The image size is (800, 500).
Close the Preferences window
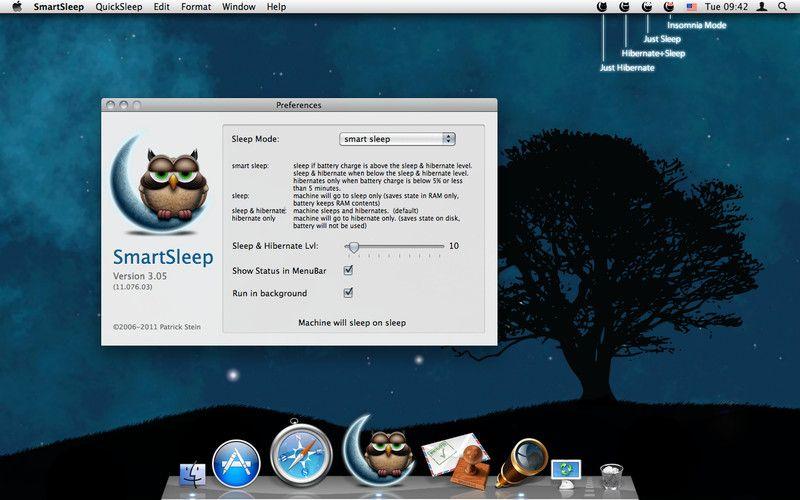110,105
